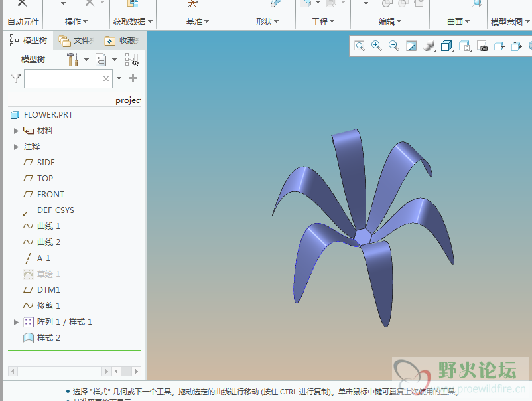Click the style surface icon of 样式 2

[x=29, y=338]
